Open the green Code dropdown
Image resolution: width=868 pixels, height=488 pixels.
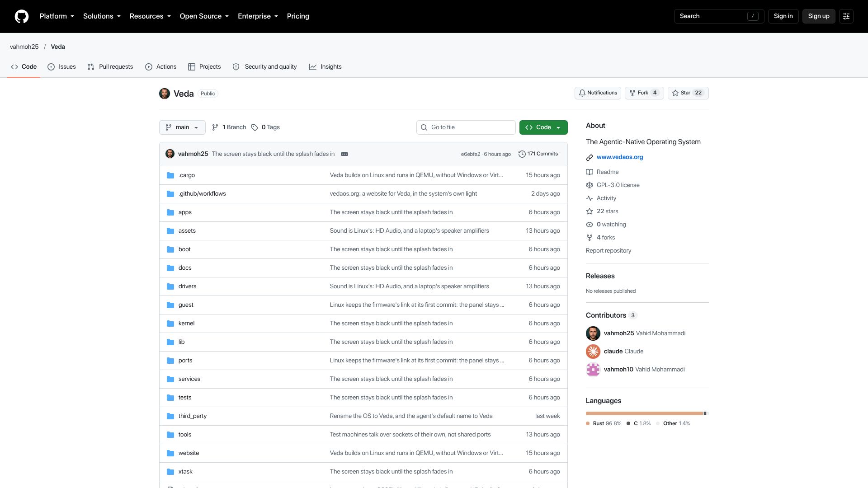[543, 127]
